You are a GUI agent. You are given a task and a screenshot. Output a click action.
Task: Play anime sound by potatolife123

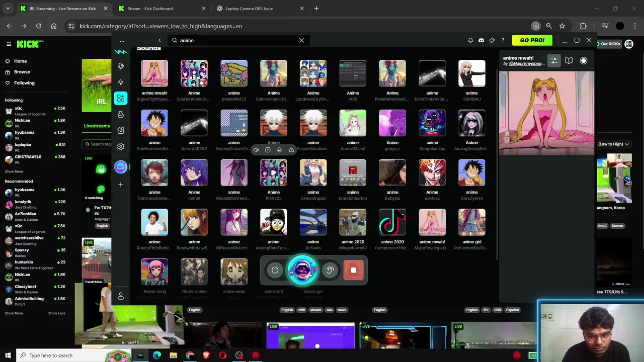[x=234, y=73]
